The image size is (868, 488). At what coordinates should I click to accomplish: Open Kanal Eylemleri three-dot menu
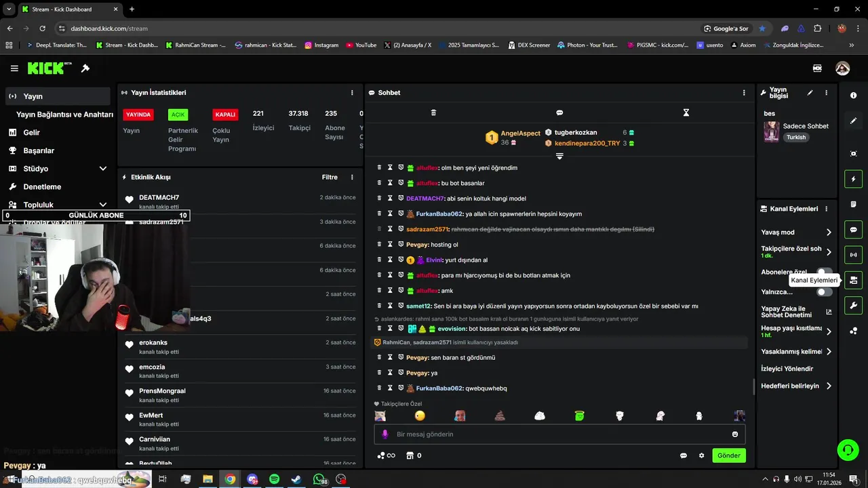(826, 209)
